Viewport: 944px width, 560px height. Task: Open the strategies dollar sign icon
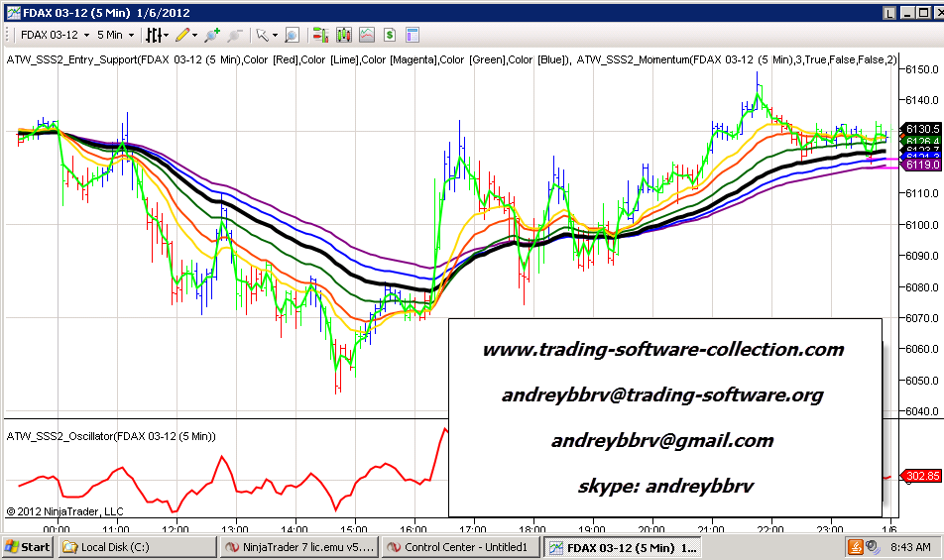coord(390,35)
